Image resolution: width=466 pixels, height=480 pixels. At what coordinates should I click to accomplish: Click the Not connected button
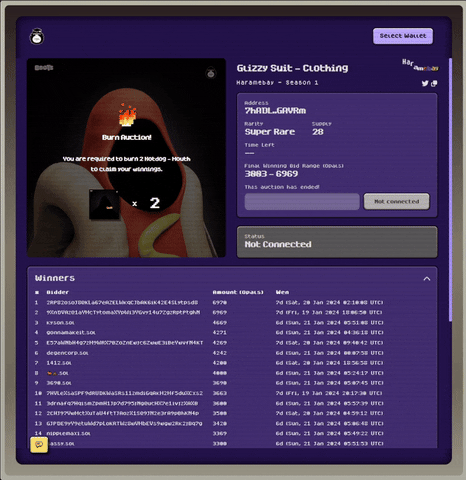click(397, 202)
